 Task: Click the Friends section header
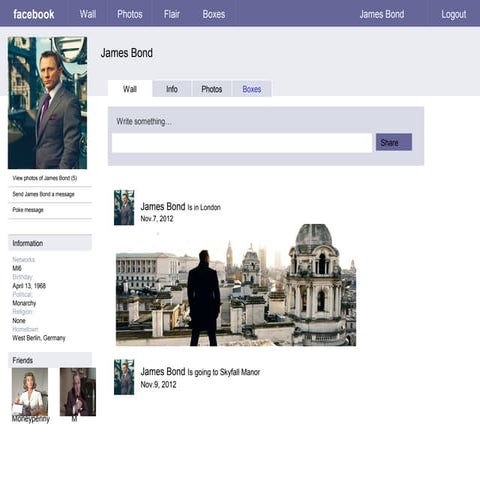tap(50, 360)
